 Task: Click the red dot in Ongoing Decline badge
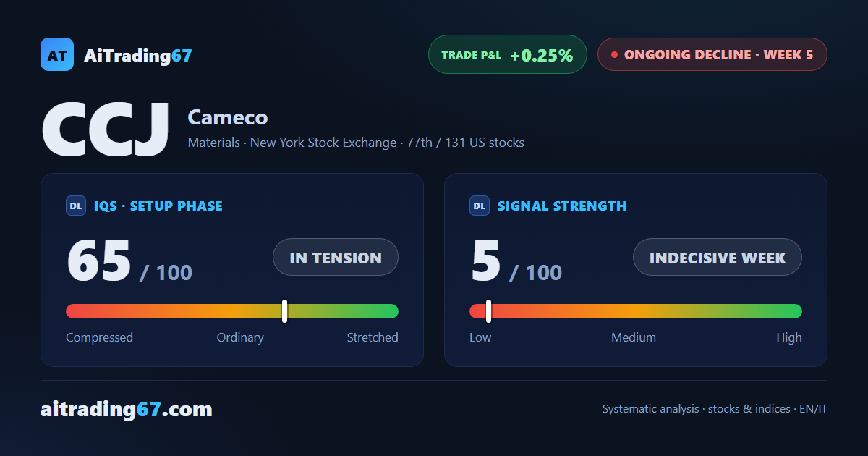[614, 54]
